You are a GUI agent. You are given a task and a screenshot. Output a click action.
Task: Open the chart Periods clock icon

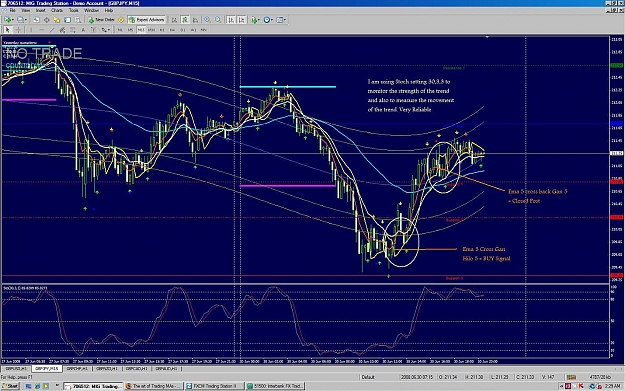pyautogui.click(x=267, y=20)
